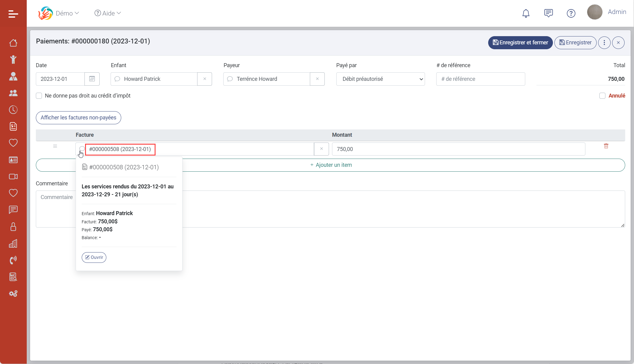
Task: Click the notifications bell icon
Action: click(526, 13)
